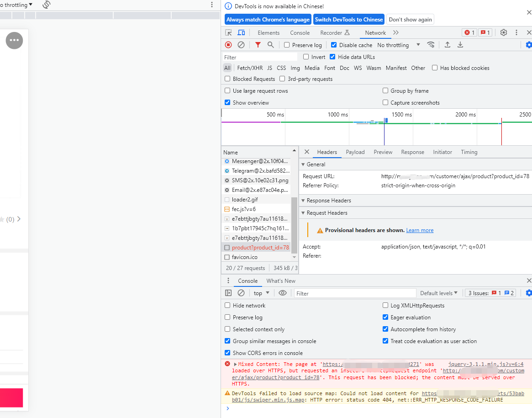Sort requests by Name column arrow

(294, 150)
